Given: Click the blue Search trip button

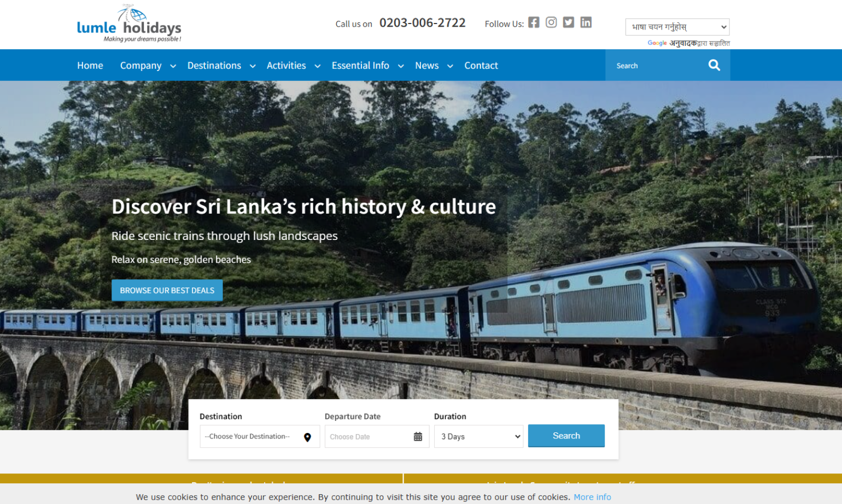Looking at the screenshot, I should pos(566,436).
